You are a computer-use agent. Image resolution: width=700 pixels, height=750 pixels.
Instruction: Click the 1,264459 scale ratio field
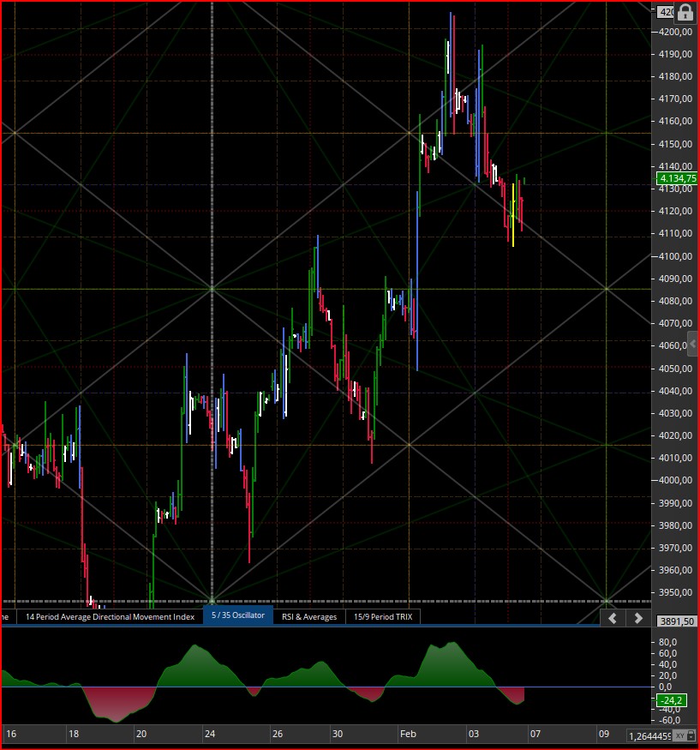click(649, 735)
